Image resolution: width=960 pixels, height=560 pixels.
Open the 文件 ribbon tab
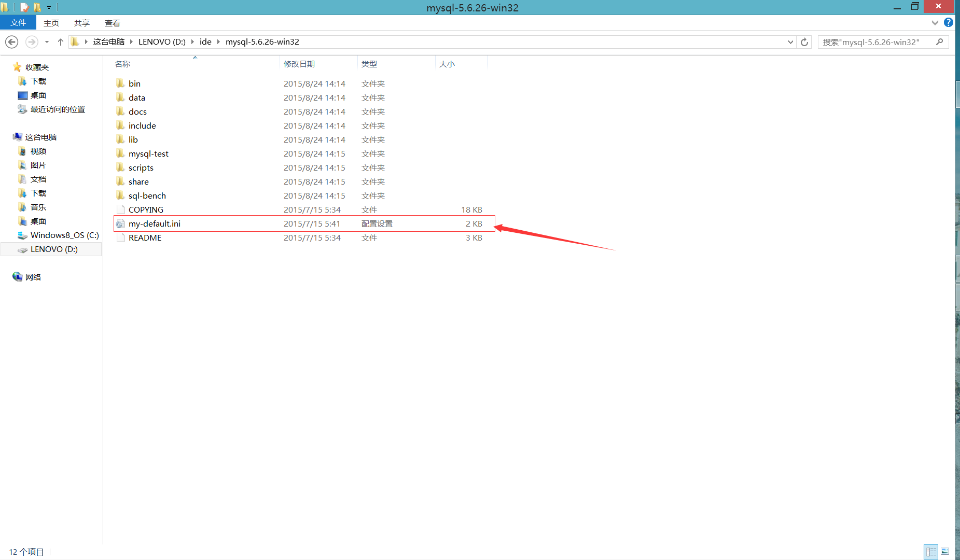click(18, 22)
